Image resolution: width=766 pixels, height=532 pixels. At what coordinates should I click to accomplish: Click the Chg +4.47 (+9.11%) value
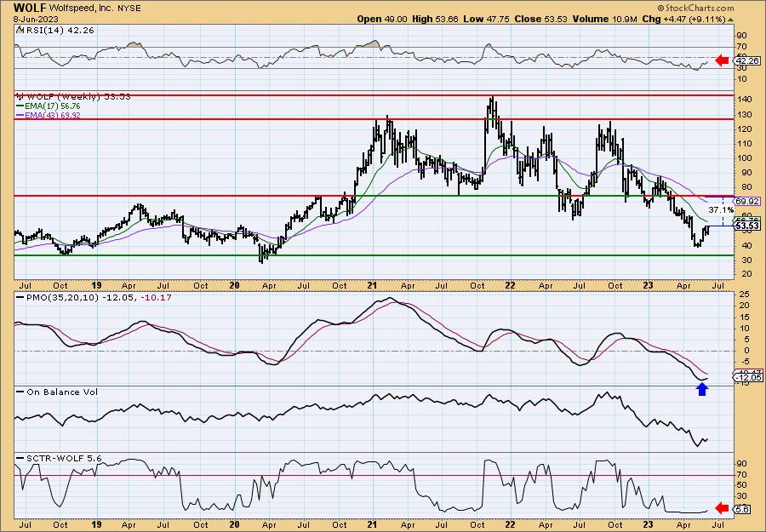coord(684,19)
